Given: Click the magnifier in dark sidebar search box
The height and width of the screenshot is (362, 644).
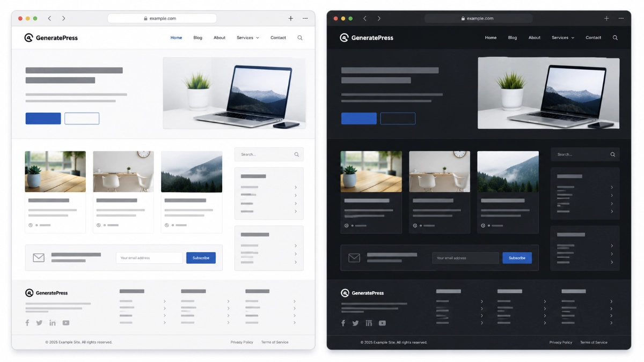Looking at the screenshot, I should pos(613,154).
